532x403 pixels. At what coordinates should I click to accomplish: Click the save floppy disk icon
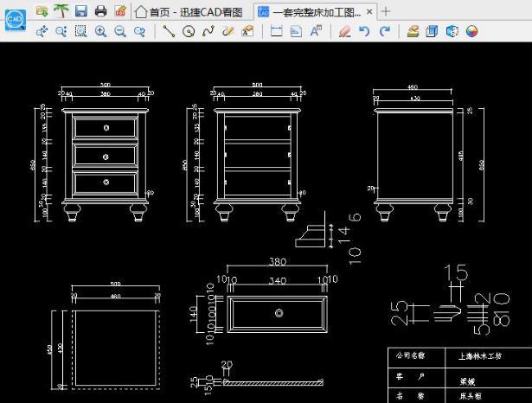click(81, 11)
